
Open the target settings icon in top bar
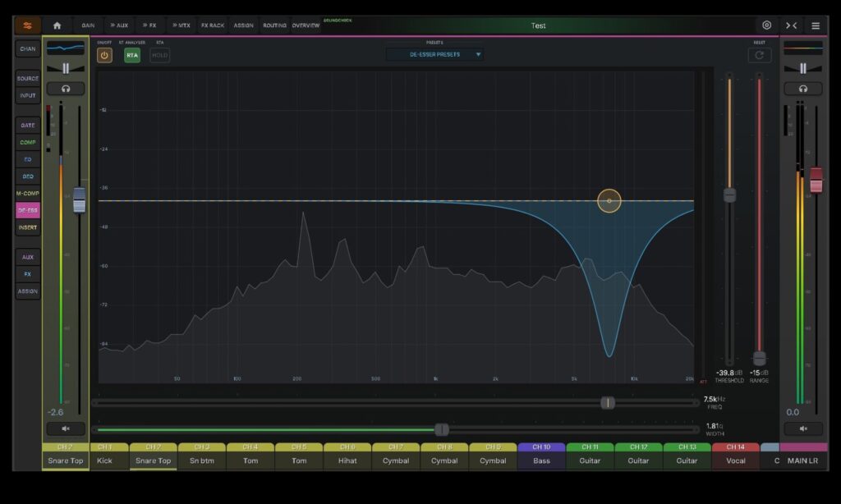click(x=766, y=25)
